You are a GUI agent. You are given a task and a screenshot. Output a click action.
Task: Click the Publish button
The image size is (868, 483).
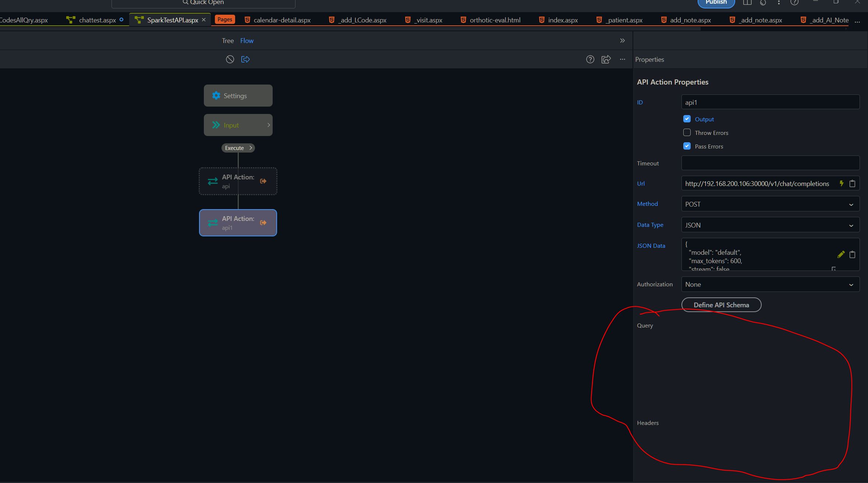[716, 3]
